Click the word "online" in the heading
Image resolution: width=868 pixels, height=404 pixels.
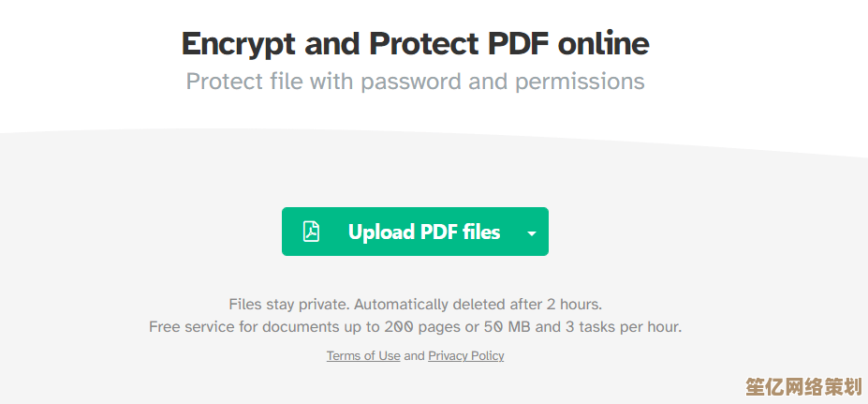603,44
